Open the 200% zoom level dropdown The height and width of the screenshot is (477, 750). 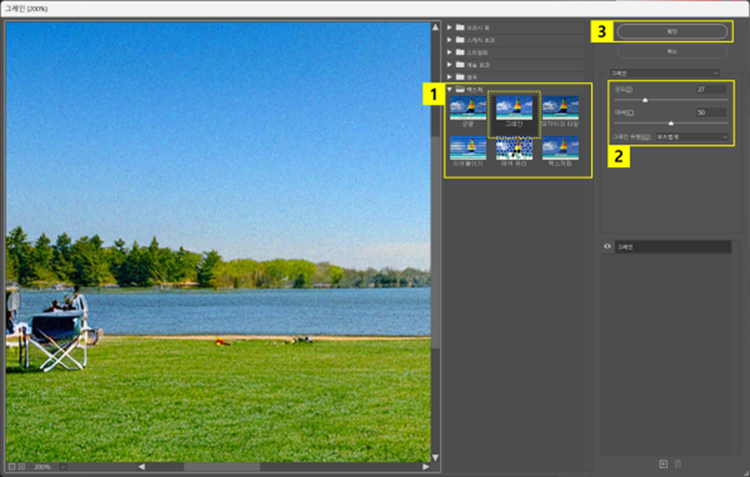pyautogui.click(x=63, y=466)
